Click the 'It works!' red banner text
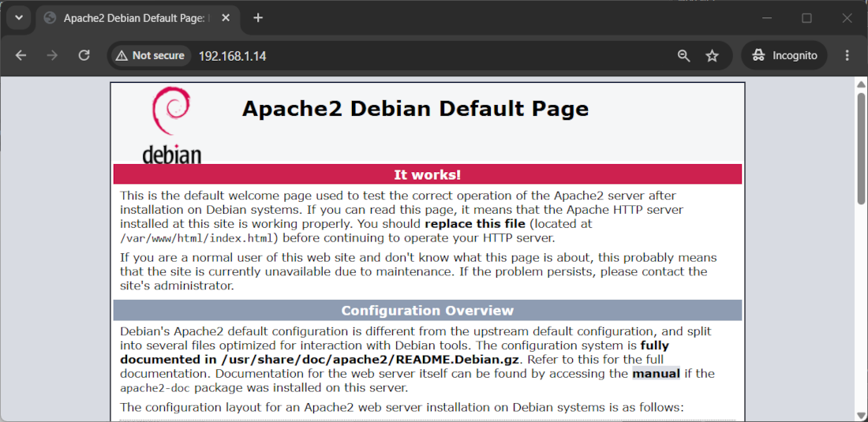The width and height of the screenshot is (868, 422). pos(428,175)
